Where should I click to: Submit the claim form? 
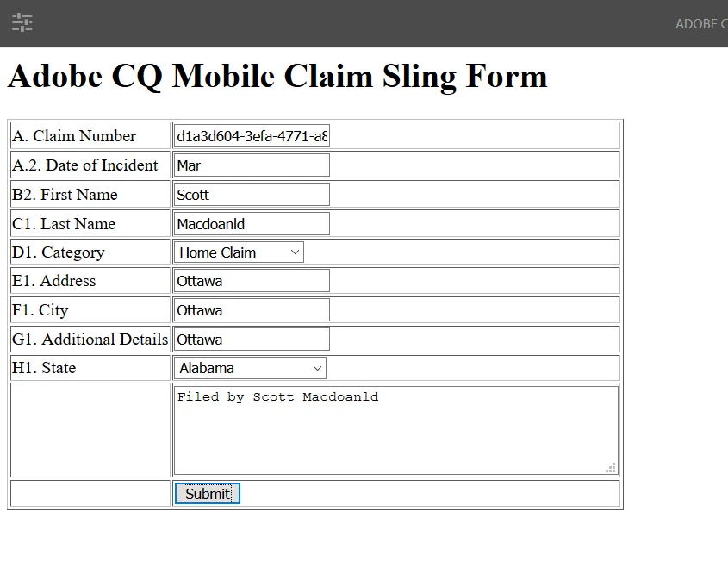coord(208,493)
